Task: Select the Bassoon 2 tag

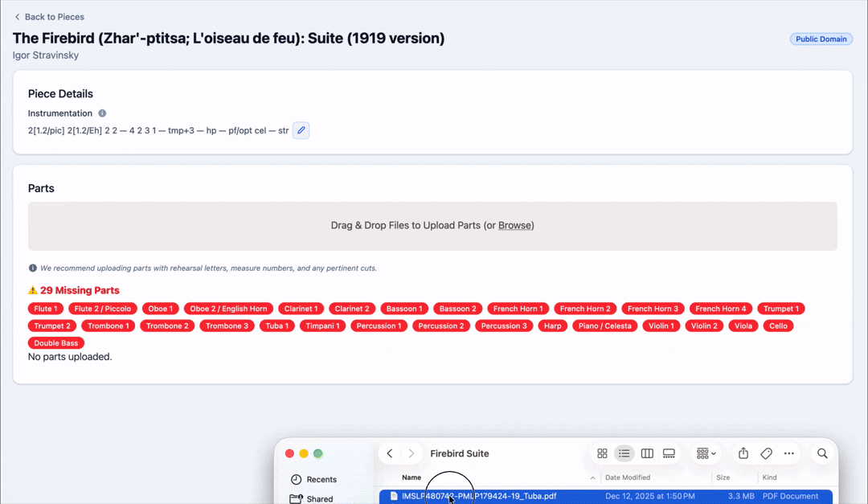Action: 458,309
